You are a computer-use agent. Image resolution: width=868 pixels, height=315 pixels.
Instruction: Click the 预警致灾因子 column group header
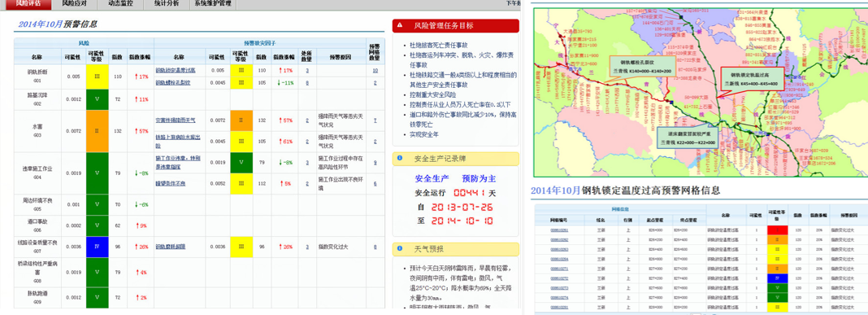(259, 42)
